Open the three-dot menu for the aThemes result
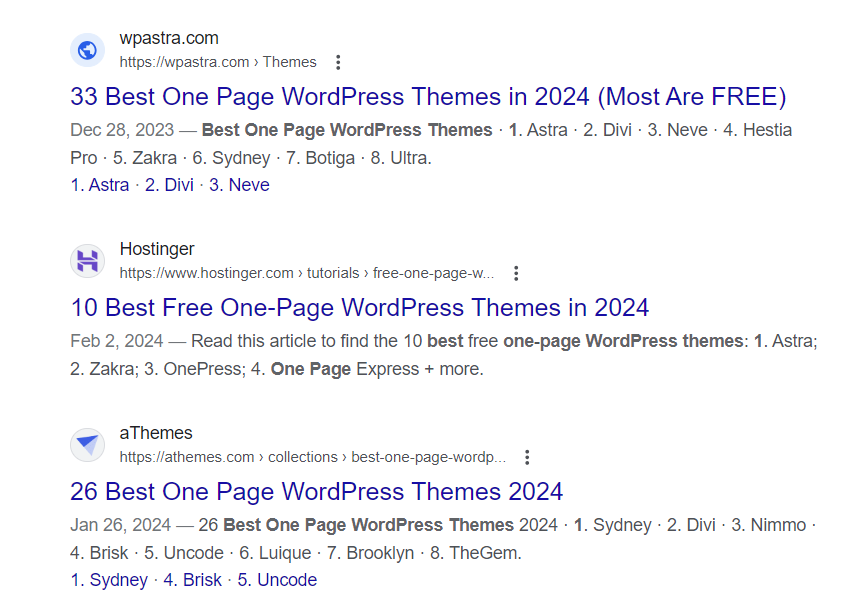Screen dimensions: 844x607 pyautogui.click(x=527, y=456)
